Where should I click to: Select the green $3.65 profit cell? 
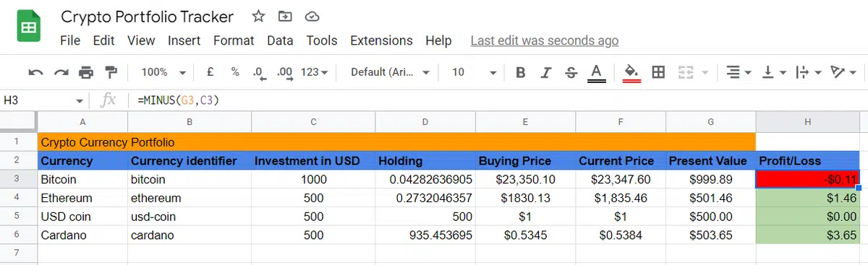(808, 235)
